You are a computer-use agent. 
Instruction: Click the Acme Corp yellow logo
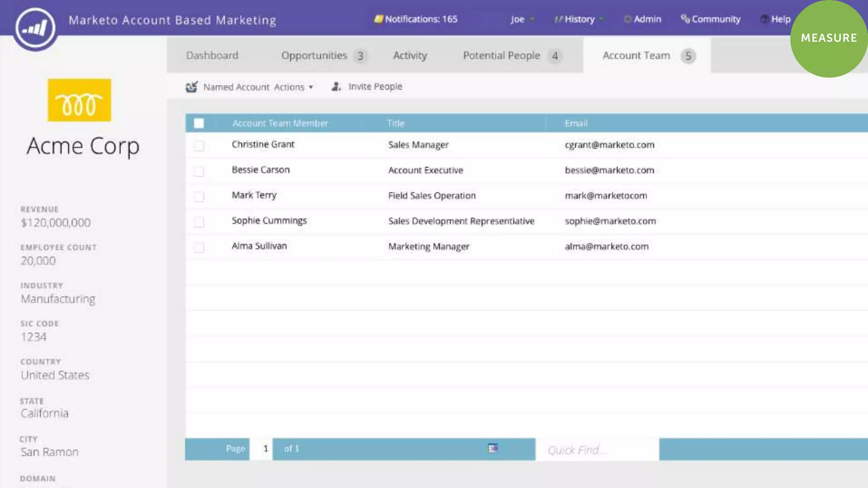79,100
